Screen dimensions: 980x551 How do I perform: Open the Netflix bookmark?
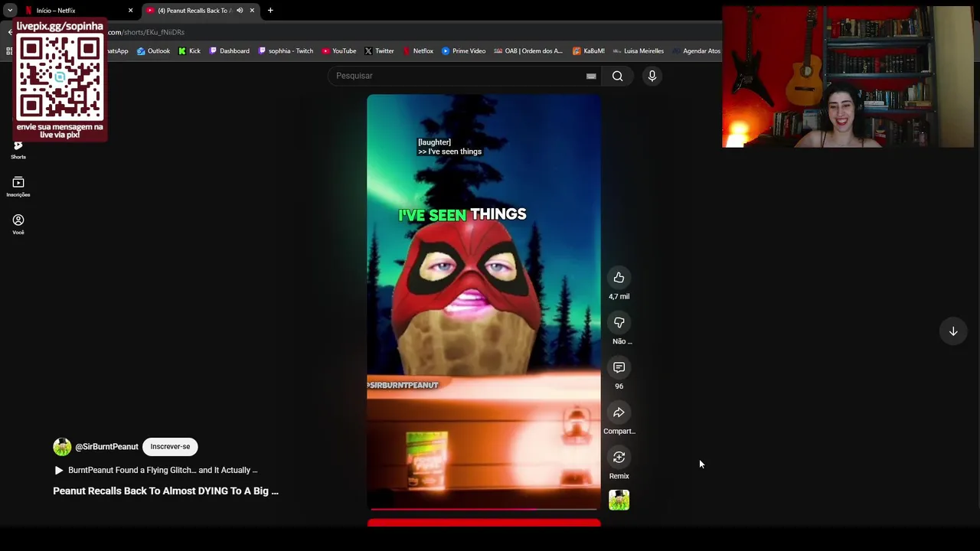[418, 51]
